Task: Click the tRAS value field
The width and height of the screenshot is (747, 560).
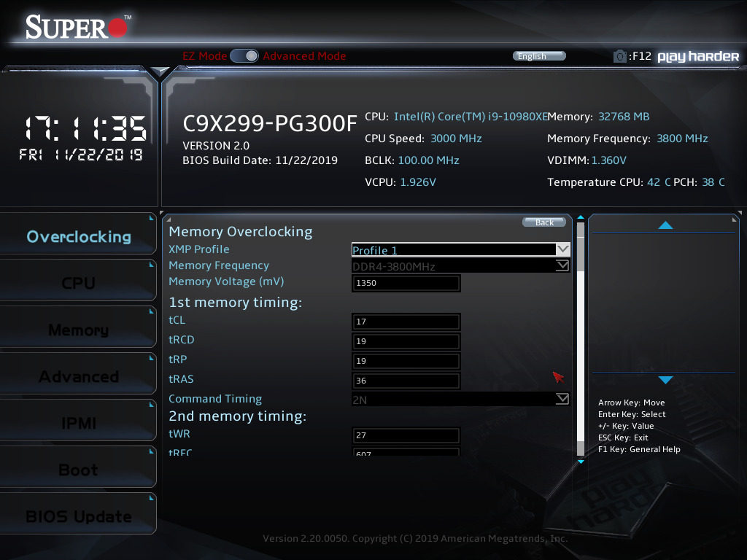Action: pos(406,381)
